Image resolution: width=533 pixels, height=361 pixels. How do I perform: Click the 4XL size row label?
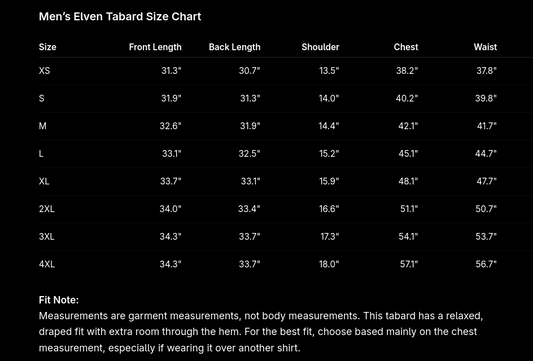[x=47, y=264]
